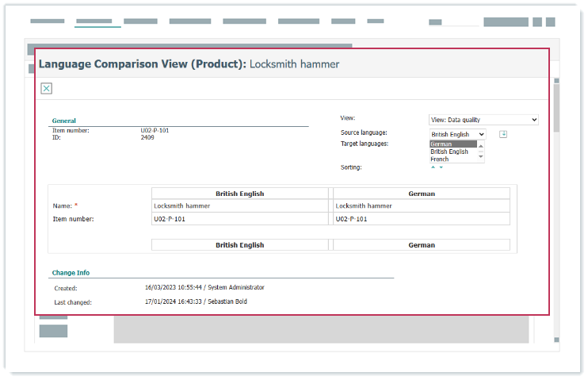The height and width of the screenshot is (380, 588).
Task: Open the Source language dropdown
Action: 456,134
